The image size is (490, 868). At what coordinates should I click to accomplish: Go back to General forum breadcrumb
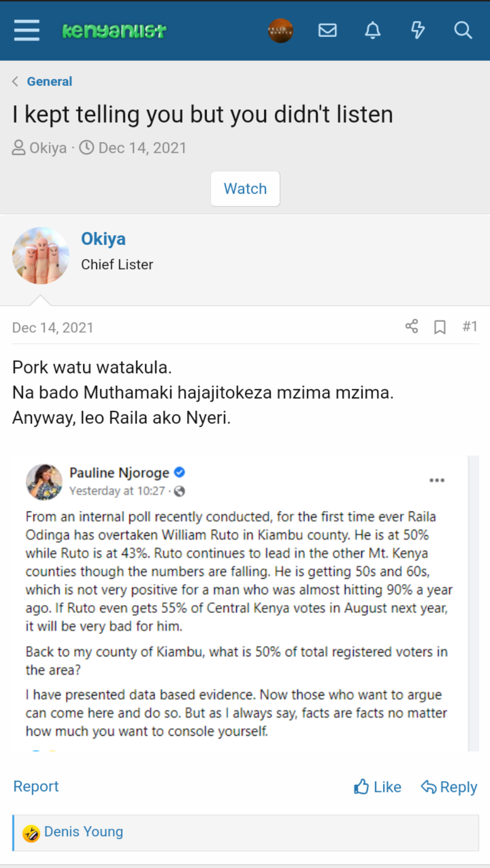coord(49,81)
